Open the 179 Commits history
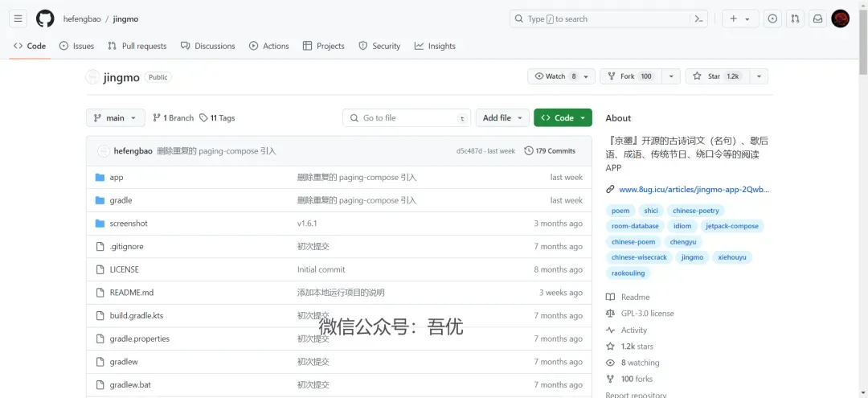 [x=550, y=150]
